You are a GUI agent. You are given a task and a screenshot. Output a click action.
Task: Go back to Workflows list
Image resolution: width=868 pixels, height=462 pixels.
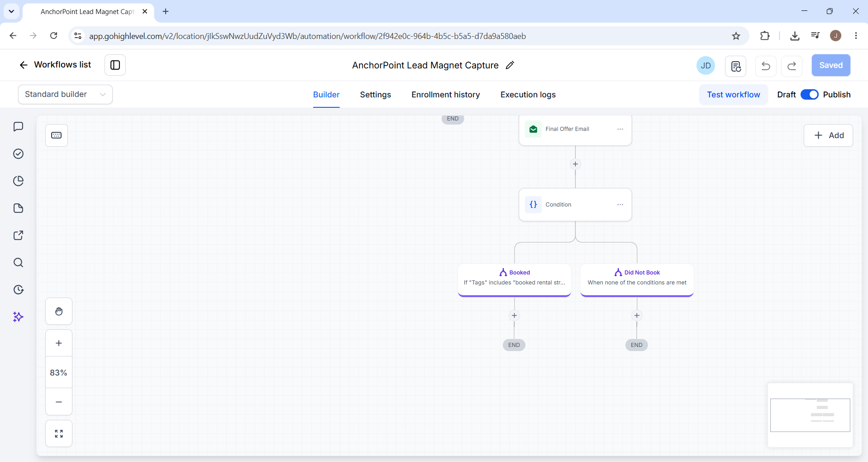point(55,65)
